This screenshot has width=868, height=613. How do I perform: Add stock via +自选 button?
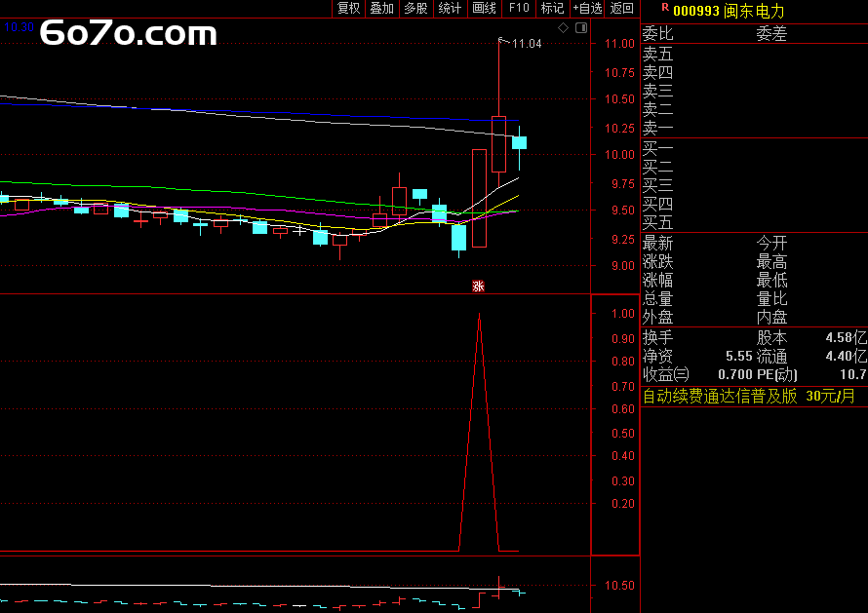click(x=587, y=9)
